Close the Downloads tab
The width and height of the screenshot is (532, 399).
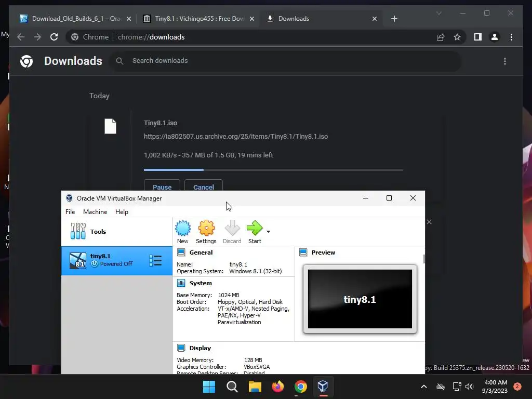[x=375, y=19]
